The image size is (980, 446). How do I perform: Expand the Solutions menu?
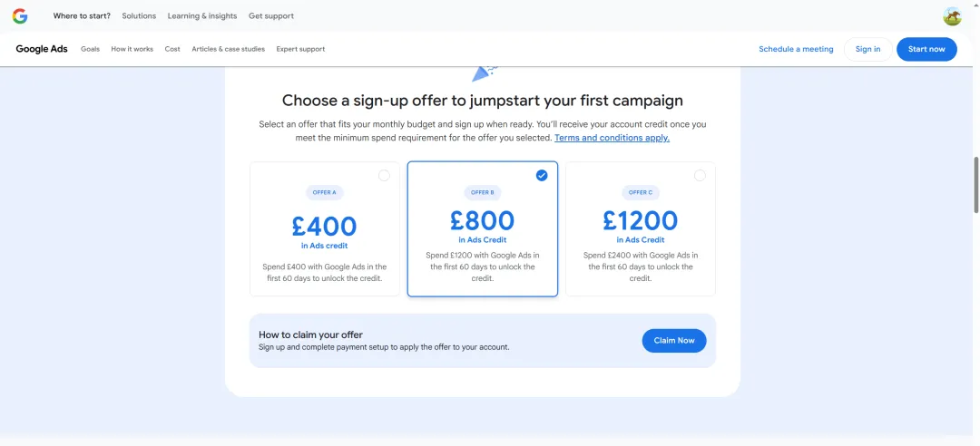pyautogui.click(x=139, y=16)
